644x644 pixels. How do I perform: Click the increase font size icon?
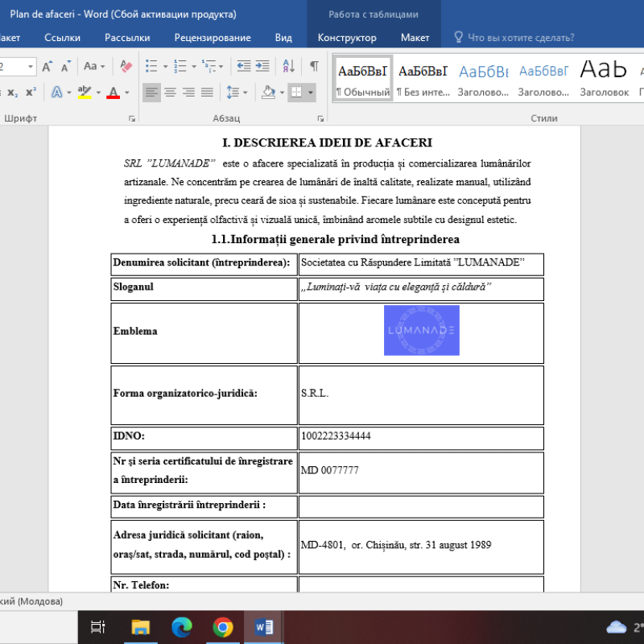click(x=47, y=66)
